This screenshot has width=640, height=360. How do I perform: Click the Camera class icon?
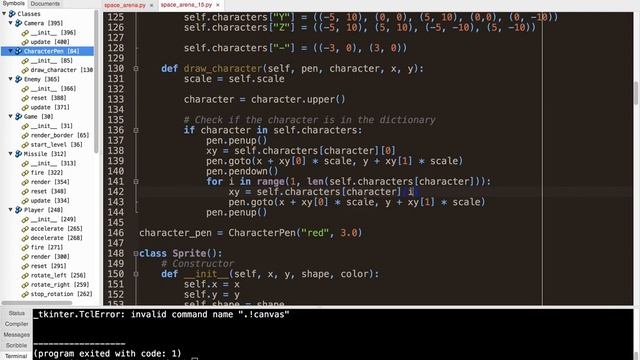[x=18, y=23]
